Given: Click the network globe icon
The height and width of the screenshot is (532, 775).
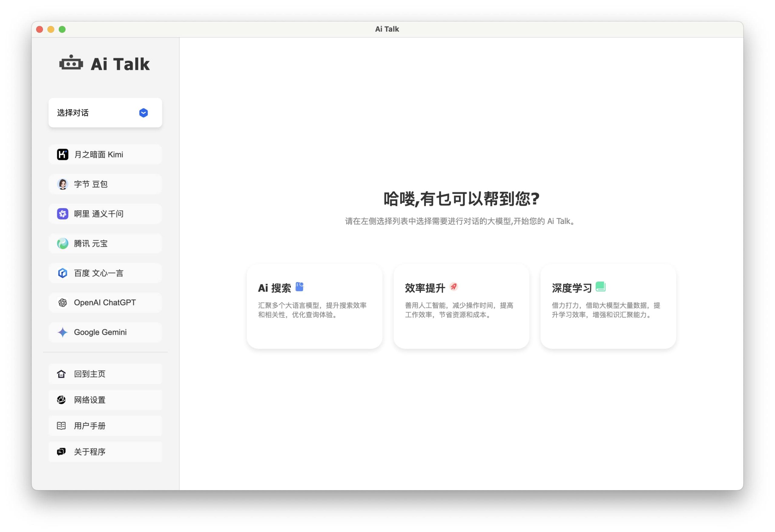Looking at the screenshot, I should click(x=61, y=400).
